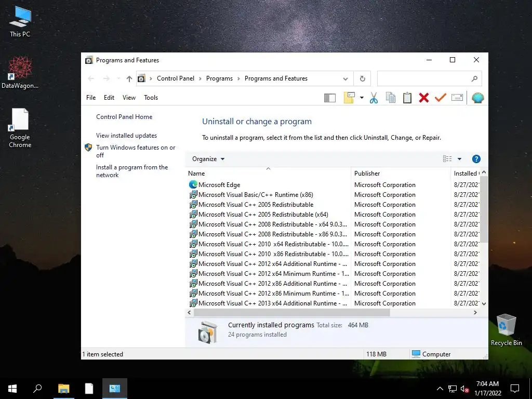The height and width of the screenshot is (399, 532).
Task: Click the blue shell icon in the toolbar
Action: pos(477,98)
